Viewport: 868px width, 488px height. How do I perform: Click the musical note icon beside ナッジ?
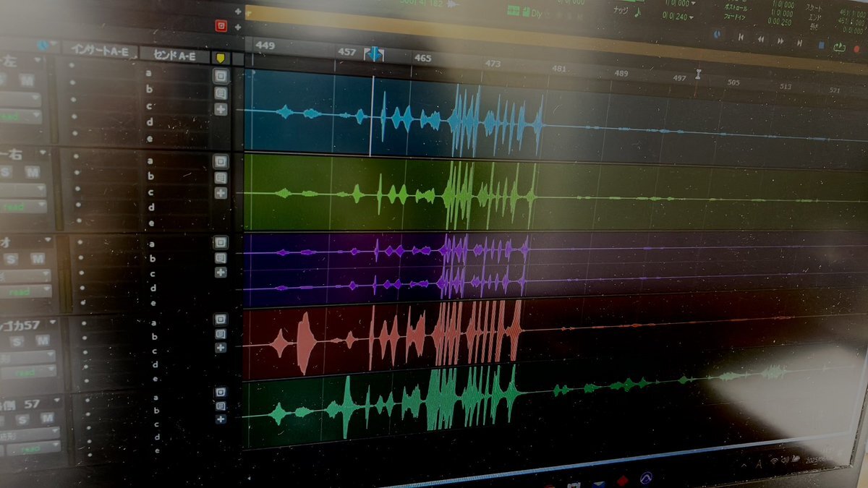tap(637, 13)
